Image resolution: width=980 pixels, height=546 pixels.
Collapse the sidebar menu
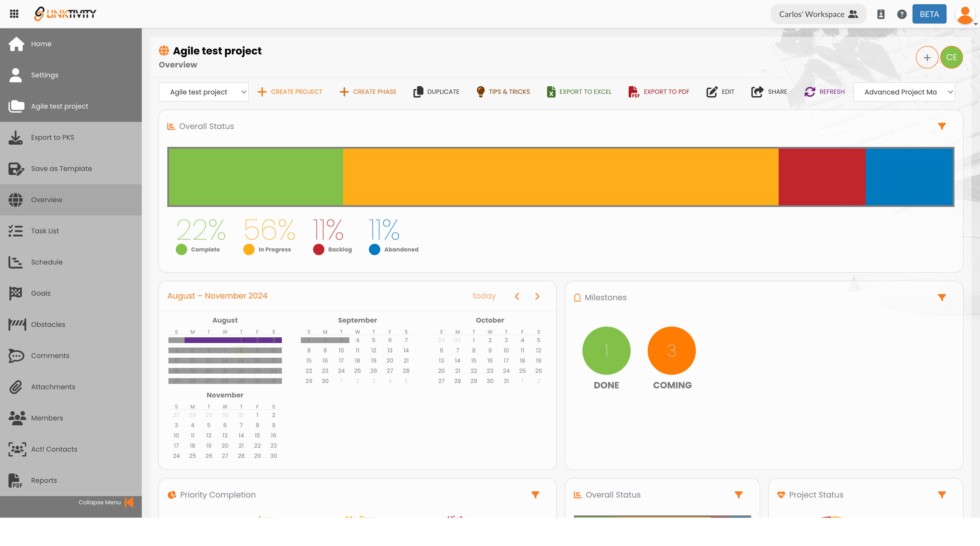pyautogui.click(x=106, y=502)
